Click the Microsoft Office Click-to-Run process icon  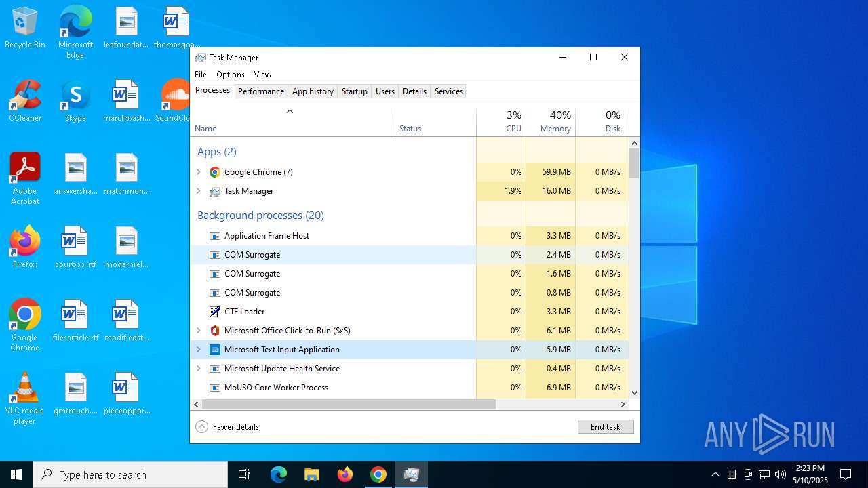[215, 331]
